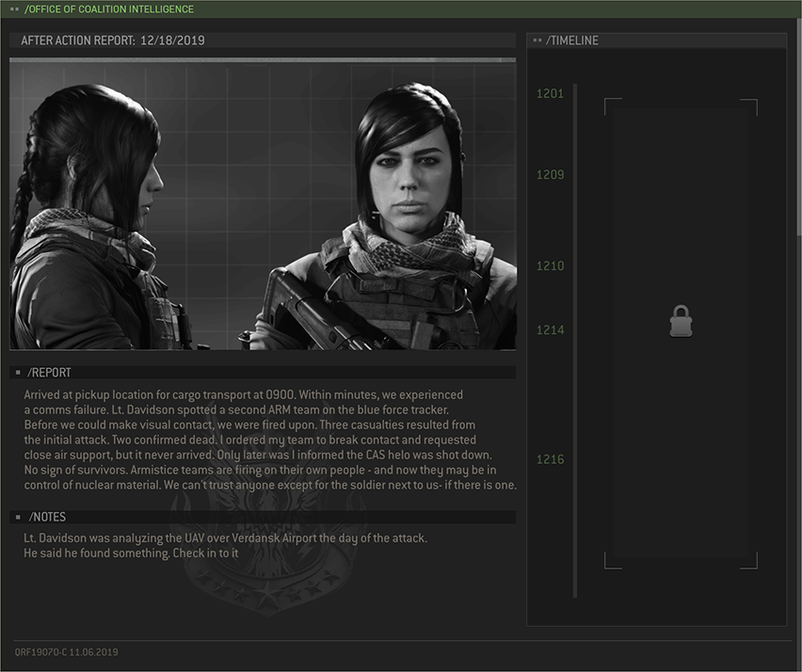Click the report line 'control of nuclear material'
Screen dimensions: 802x672
coord(270,486)
